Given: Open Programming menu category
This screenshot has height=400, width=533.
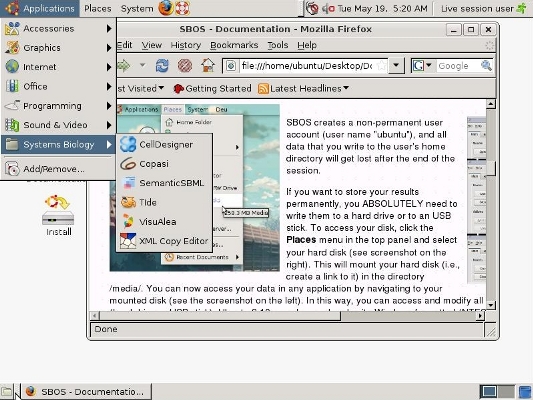Looking at the screenshot, I should pyautogui.click(x=58, y=106).
